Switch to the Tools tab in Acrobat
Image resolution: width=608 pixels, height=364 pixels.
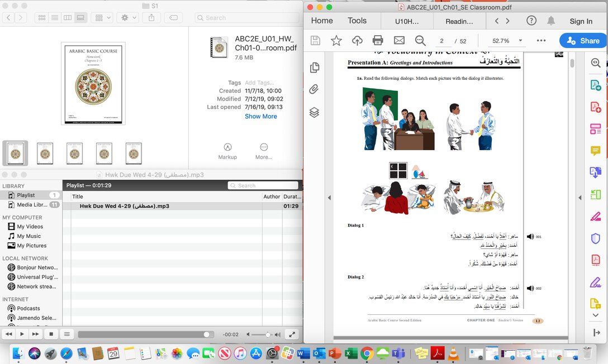tap(357, 20)
